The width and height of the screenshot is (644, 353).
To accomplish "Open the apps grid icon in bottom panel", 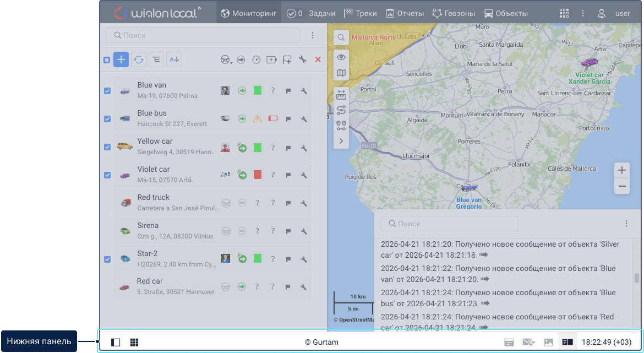I will point(134,342).
